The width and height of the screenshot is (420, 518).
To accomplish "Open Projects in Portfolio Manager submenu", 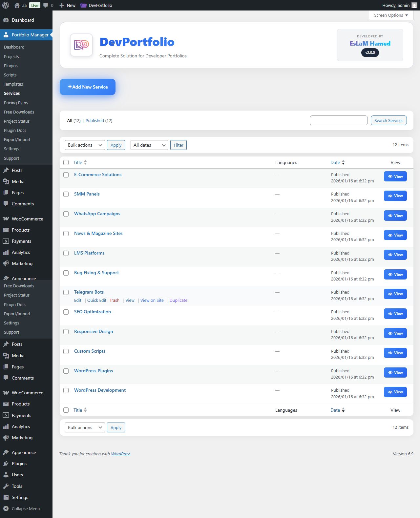I will point(11,57).
